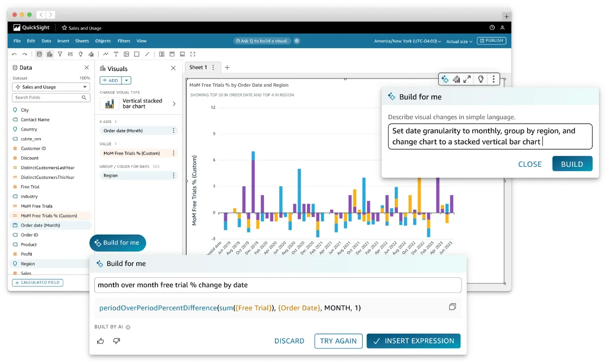Give thumbs-down feedback on the AI expression
610x364 pixels.
(115, 341)
